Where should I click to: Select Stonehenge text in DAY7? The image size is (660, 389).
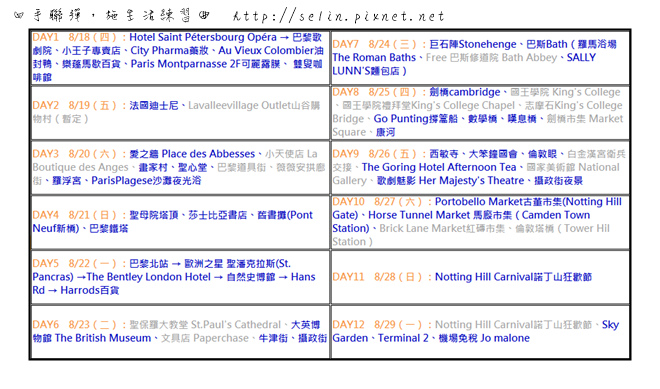click(x=488, y=44)
